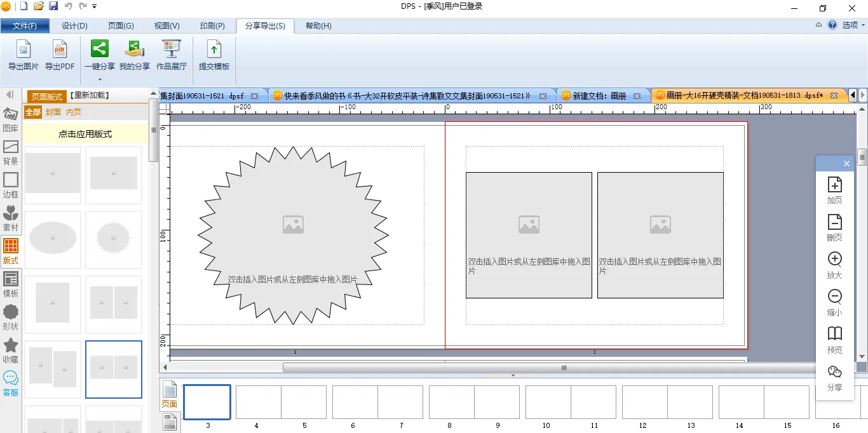
Task: Click the redo arrow icon
Action: click(83, 6)
